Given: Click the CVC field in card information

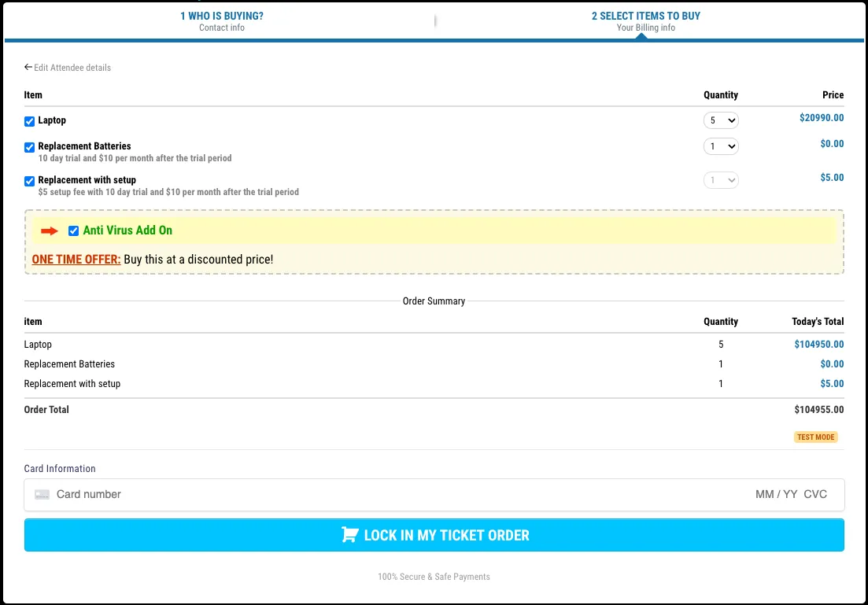Looking at the screenshot, I should [815, 494].
